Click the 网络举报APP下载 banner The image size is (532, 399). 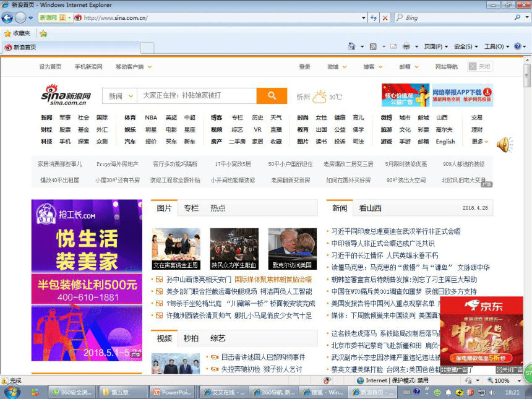point(462,95)
